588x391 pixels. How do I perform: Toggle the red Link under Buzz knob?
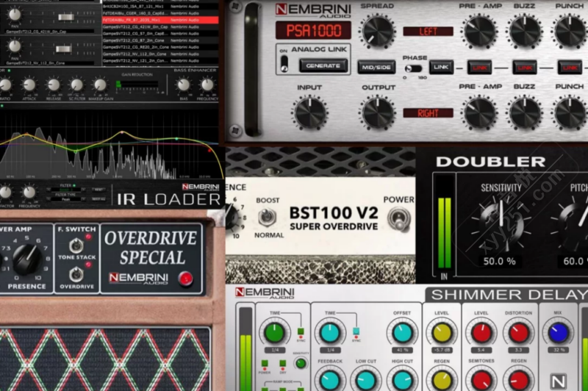[524, 68]
